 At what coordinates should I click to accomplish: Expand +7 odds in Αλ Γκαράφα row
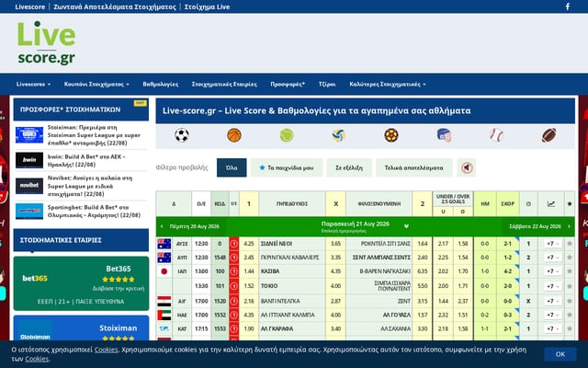[x=553, y=329]
